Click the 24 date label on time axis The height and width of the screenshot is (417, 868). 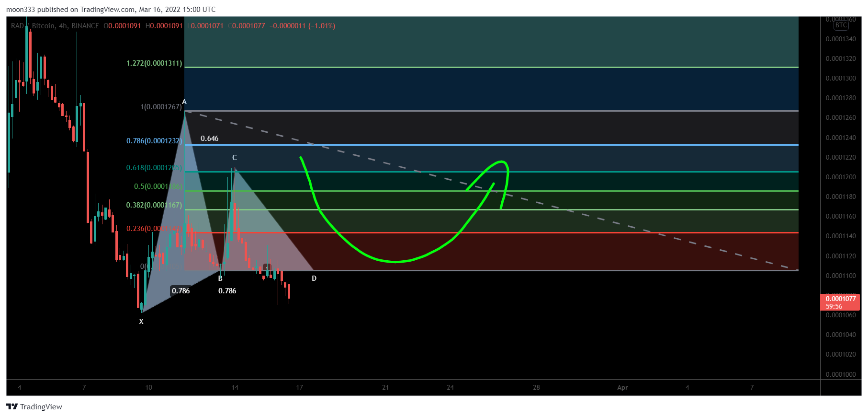pyautogui.click(x=450, y=388)
